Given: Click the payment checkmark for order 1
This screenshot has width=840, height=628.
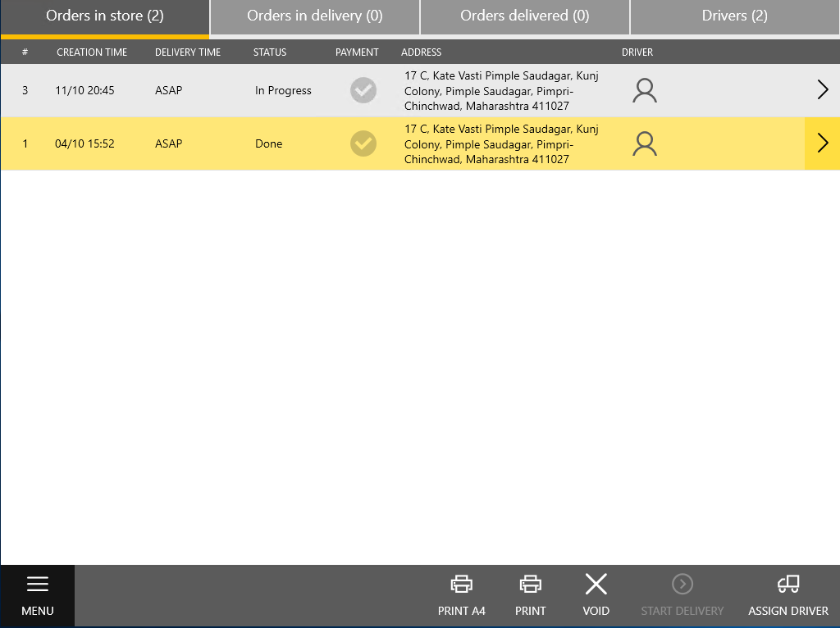Looking at the screenshot, I should tap(363, 143).
